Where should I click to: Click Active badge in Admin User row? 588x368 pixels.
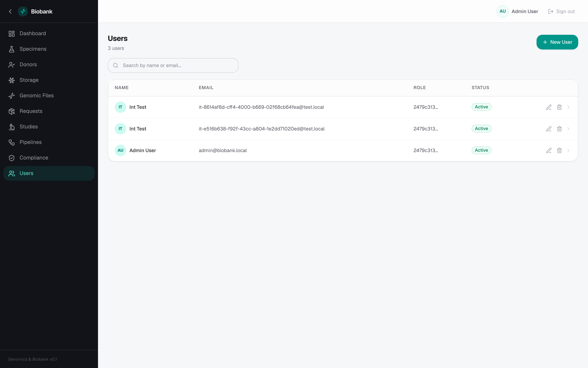coord(481,150)
